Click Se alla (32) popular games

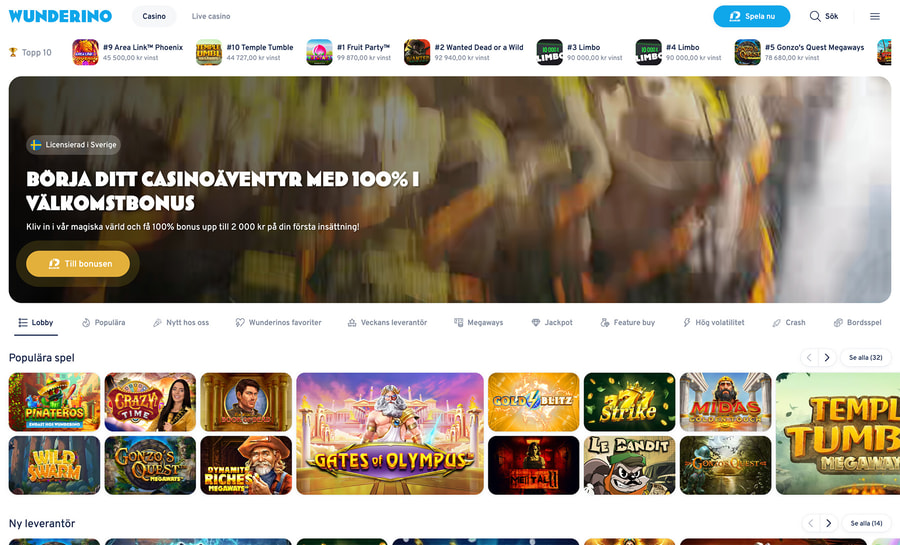click(866, 357)
